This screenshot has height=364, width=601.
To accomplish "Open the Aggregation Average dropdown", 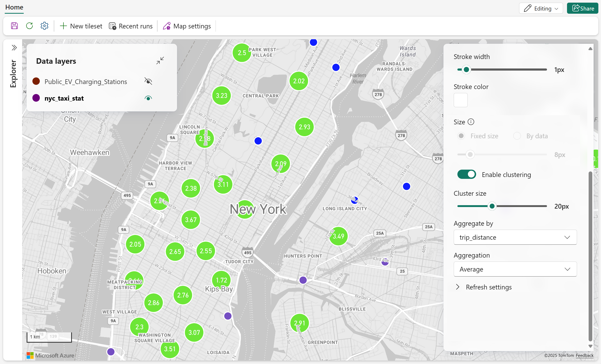I will tap(515, 269).
